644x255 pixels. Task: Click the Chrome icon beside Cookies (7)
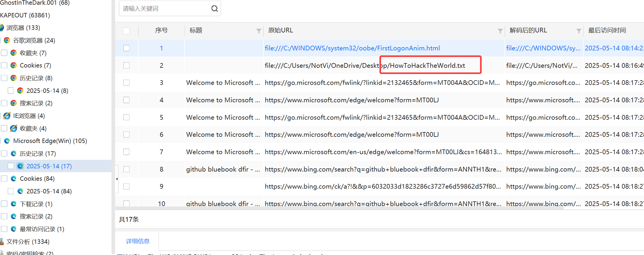[x=13, y=65]
